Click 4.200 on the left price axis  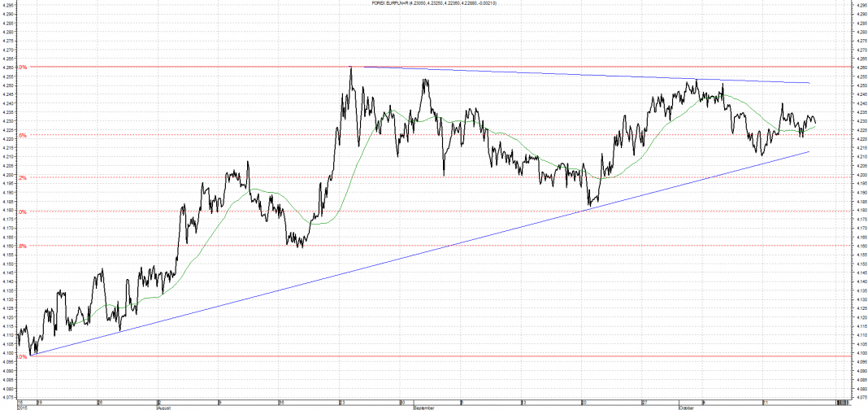pos(7,175)
